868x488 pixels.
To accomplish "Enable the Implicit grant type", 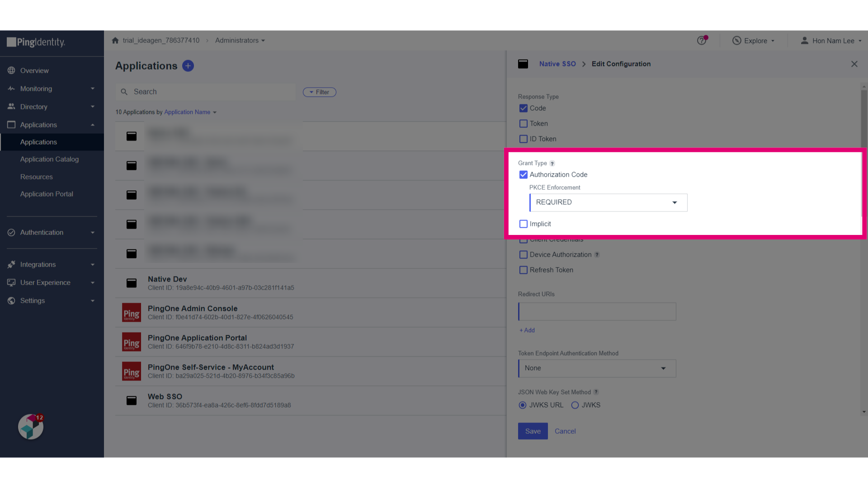I will [x=524, y=224].
